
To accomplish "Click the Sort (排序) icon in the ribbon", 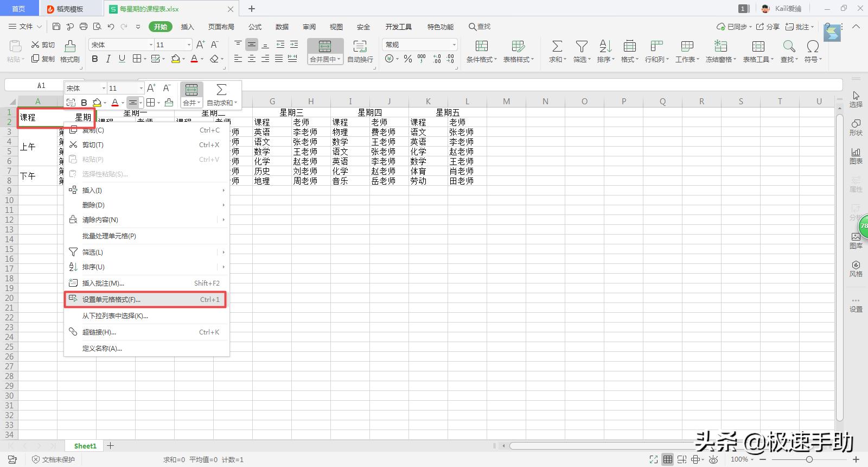I will [x=605, y=47].
